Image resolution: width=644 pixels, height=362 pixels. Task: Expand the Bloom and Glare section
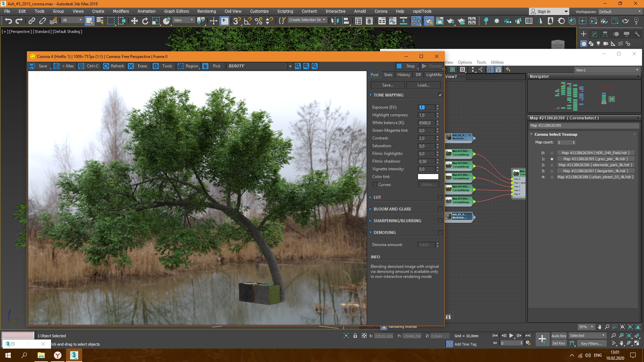coord(371,209)
